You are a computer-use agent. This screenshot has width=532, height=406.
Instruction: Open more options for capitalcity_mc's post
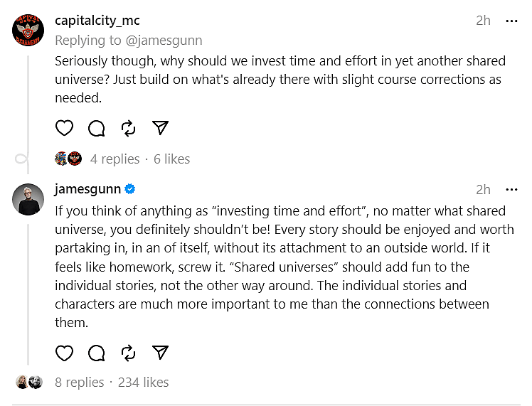pos(511,21)
